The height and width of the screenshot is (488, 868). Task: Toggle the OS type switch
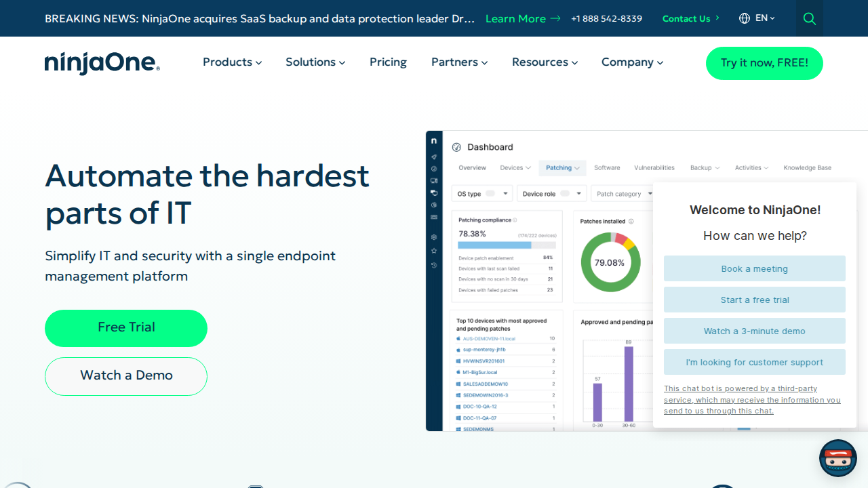(x=490, y=194)
